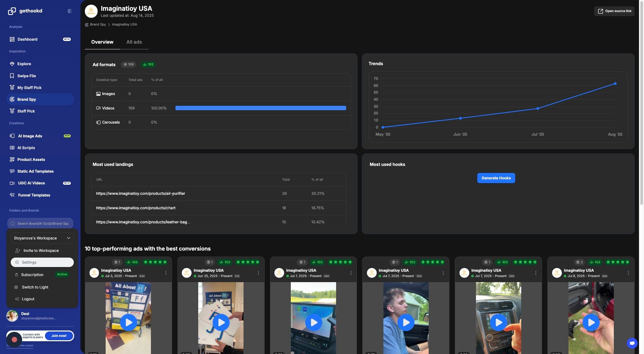This screenshot has width=644, height=354.
Task: Play the Jun 25 ad video
Action: [x=221, y=322]
